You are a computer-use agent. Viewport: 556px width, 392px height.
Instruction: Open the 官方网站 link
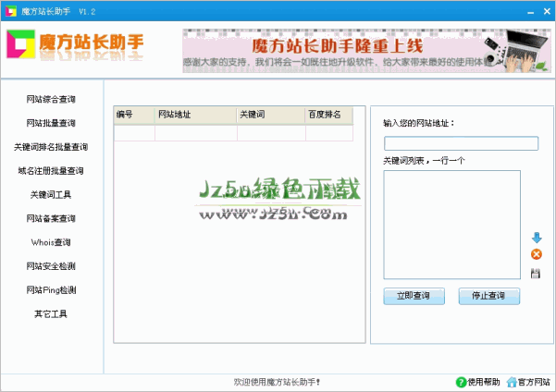pyautogui.click(x=534, y=382)
